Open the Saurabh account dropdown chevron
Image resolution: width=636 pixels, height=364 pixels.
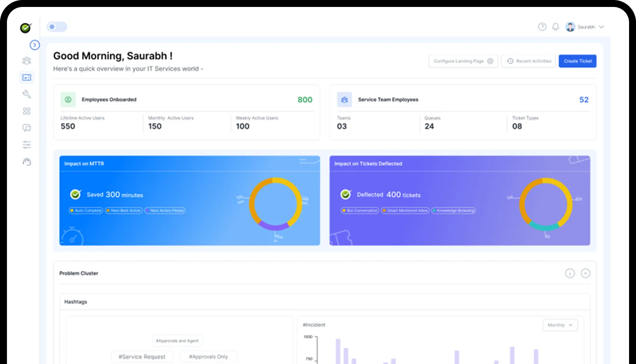click(602, 27)
